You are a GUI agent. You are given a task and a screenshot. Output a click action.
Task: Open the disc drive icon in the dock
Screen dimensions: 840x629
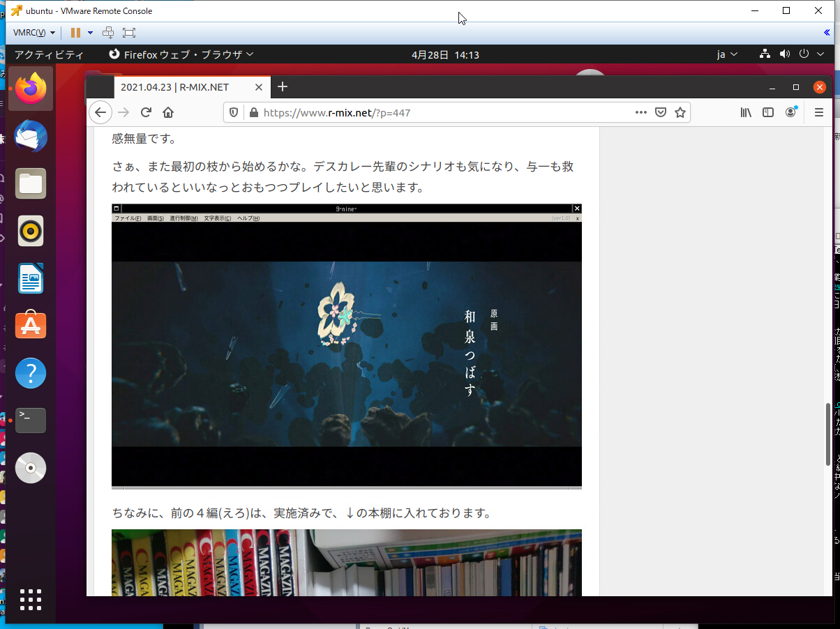(31, 468)
